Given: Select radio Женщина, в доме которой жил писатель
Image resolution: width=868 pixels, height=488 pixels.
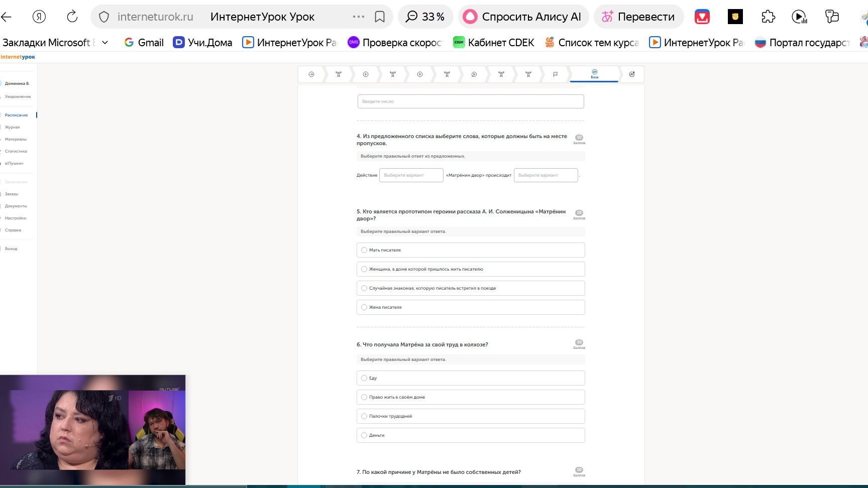Looking at the screenshot, I should pyautogui.click(x=364, y=269).
